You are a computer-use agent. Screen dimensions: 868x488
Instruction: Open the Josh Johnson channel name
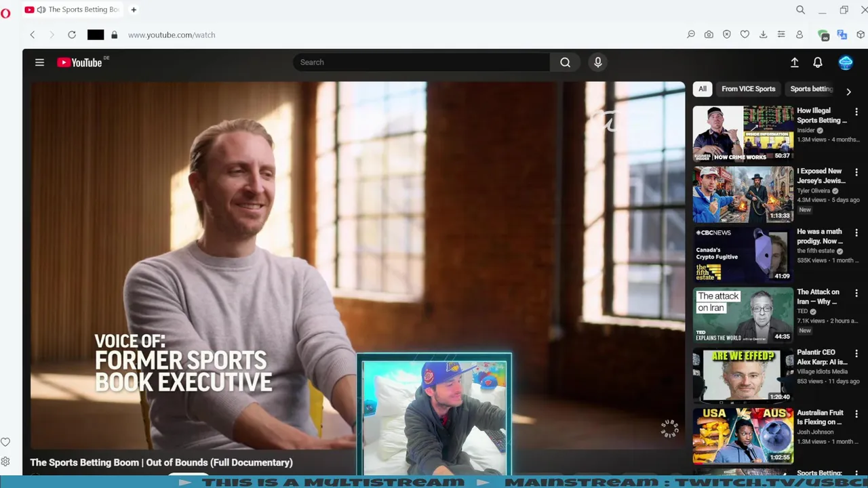coord(815,432)
